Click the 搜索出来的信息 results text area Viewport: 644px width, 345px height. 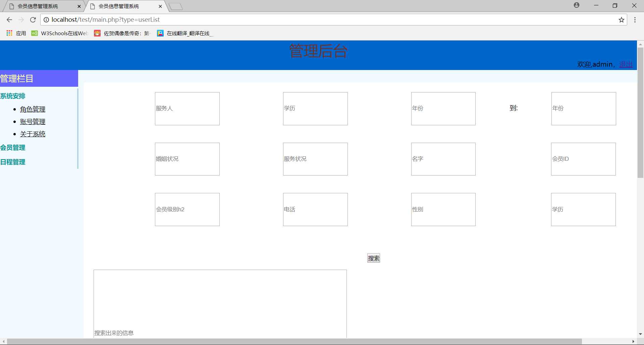click(220, 304)
